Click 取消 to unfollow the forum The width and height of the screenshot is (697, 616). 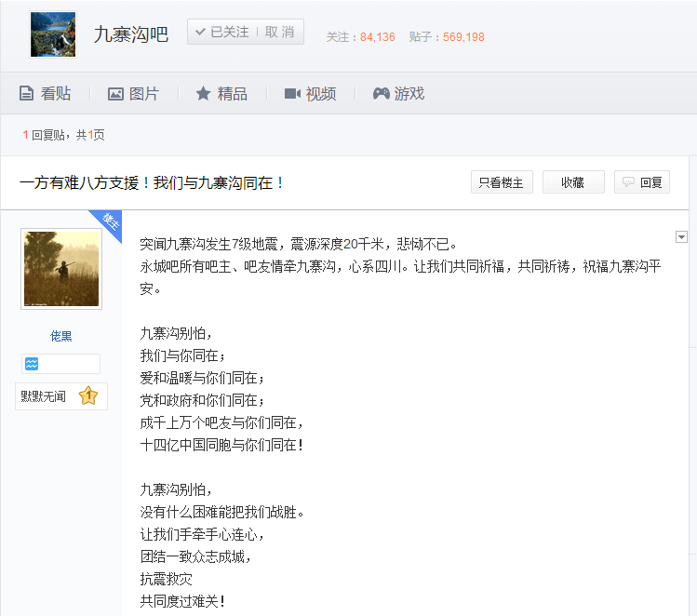(279, 33)
